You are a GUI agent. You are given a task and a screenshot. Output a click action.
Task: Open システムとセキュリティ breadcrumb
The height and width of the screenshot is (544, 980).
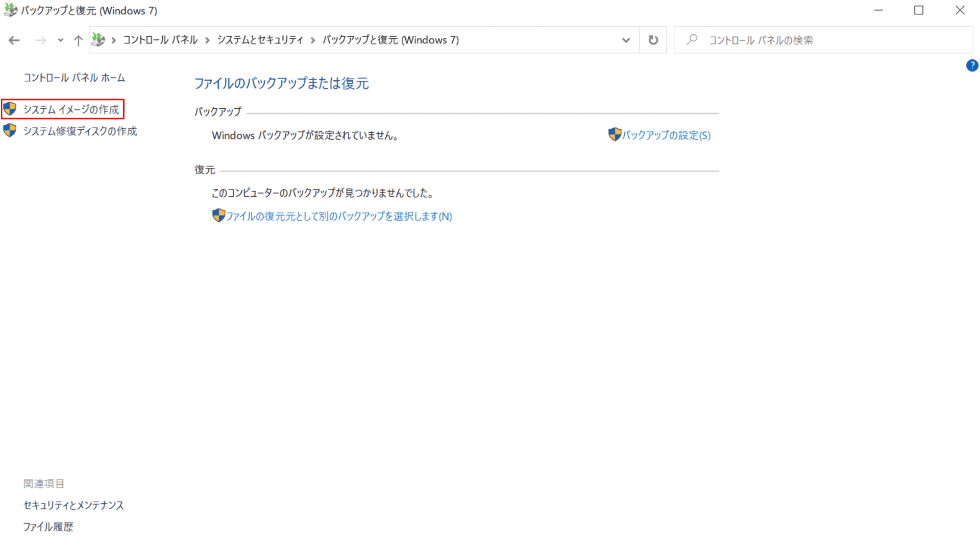pyautogui.click(x=260, y=40)
